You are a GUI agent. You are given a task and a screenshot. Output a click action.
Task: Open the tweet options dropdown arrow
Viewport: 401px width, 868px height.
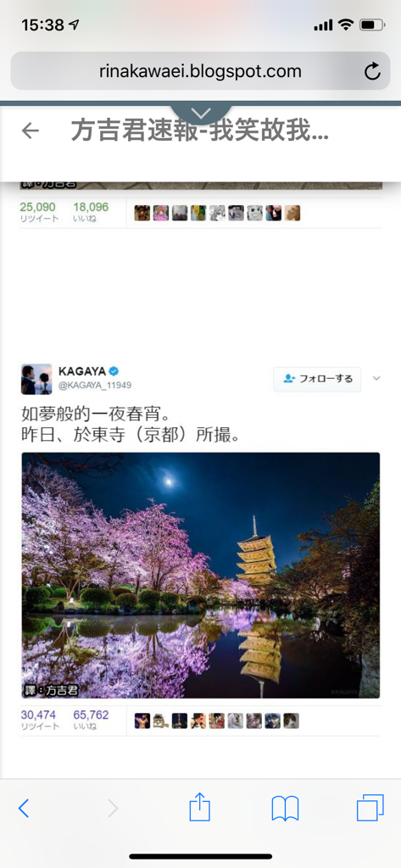376,378
